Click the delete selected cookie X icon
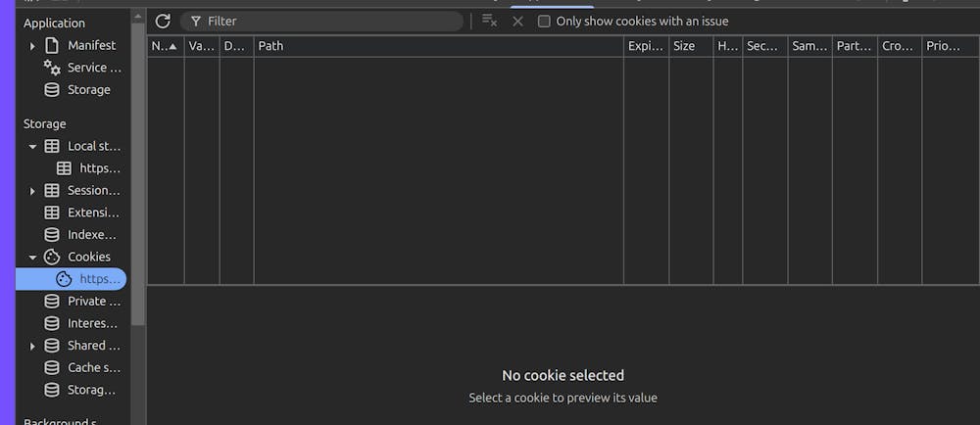 click(x=518, y=21)
